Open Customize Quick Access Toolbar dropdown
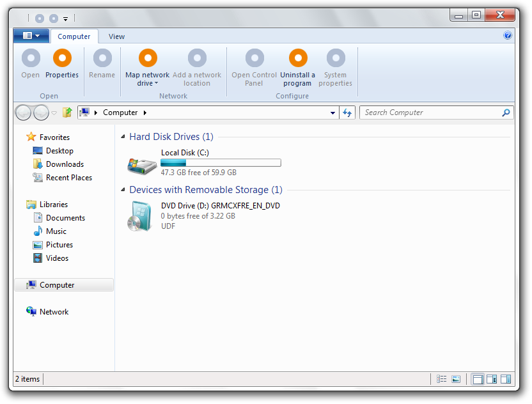Screen dimensions: 532x404 pos(65,19)
